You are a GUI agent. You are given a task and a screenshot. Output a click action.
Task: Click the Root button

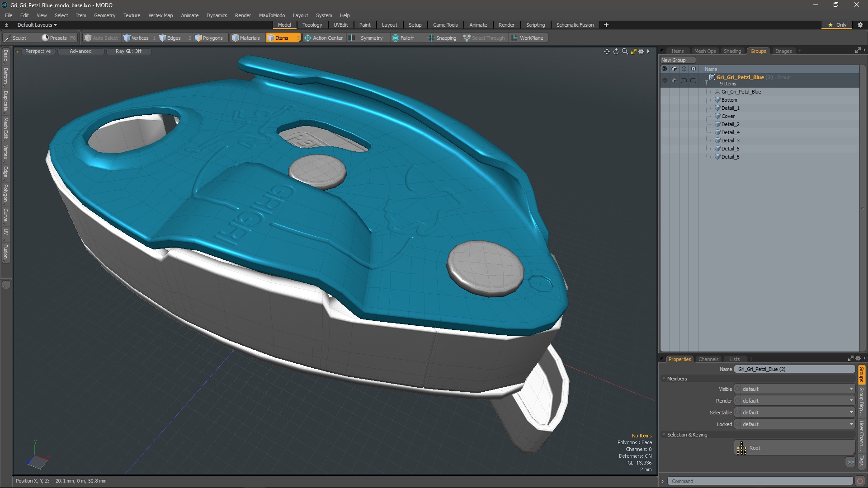(x=794, y=448)
